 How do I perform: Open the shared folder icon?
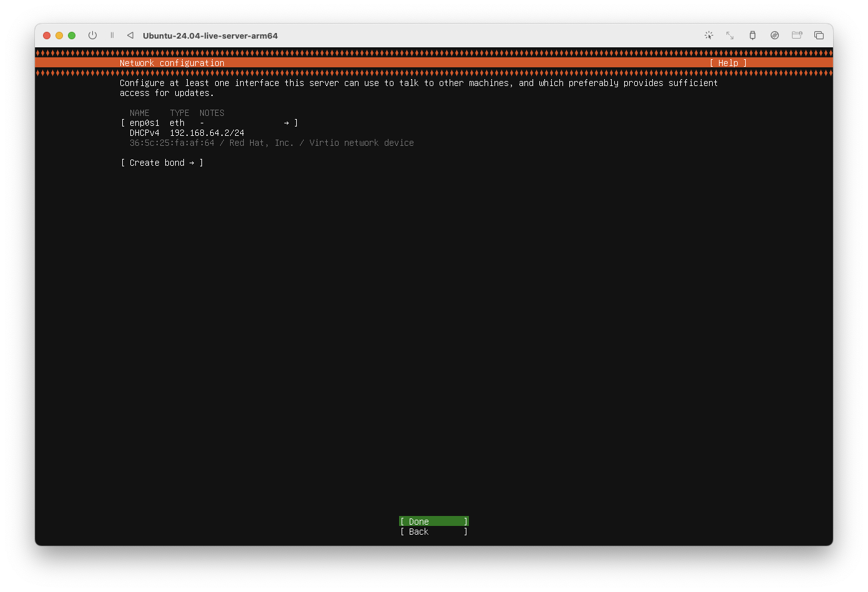pyautogui.click(x=797, y=36)
